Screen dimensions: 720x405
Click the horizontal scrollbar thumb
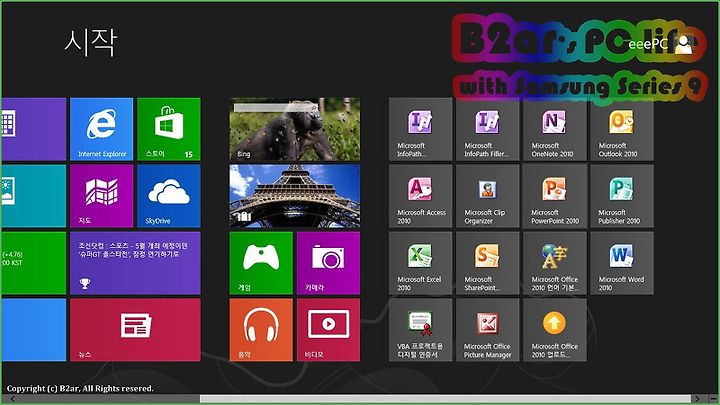coord(445,399)
